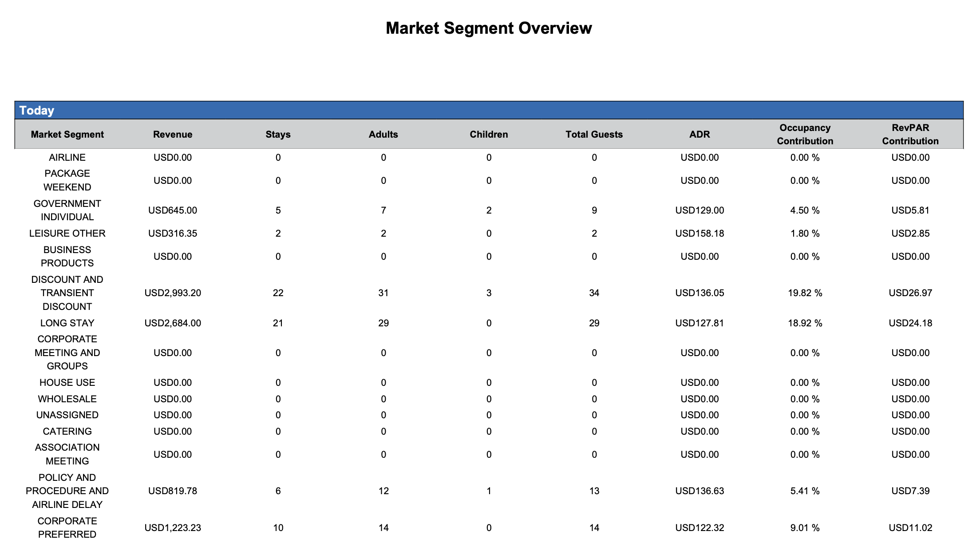This screenshot has height=547, width=980.
Task: Click the Children column header
Action: (x=489, y=135)
